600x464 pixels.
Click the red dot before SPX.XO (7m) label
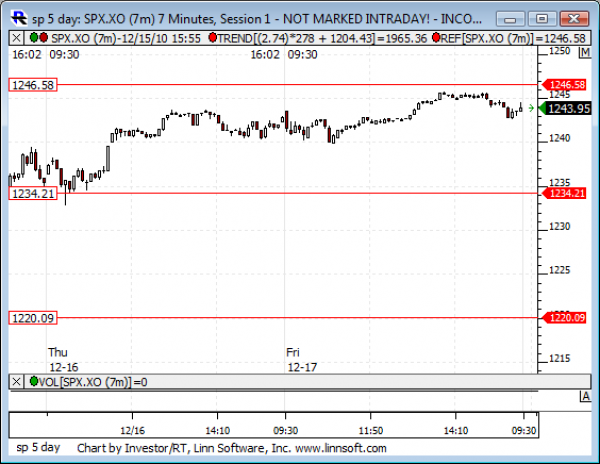[x=44, y=37]
